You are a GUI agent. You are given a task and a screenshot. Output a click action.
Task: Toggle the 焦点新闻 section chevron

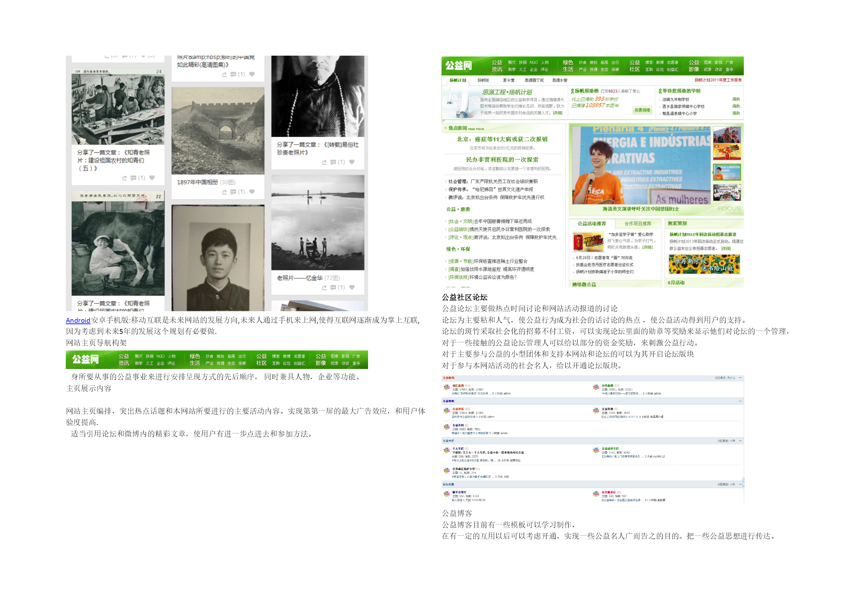pyautogui.click(x=446, y=128)
